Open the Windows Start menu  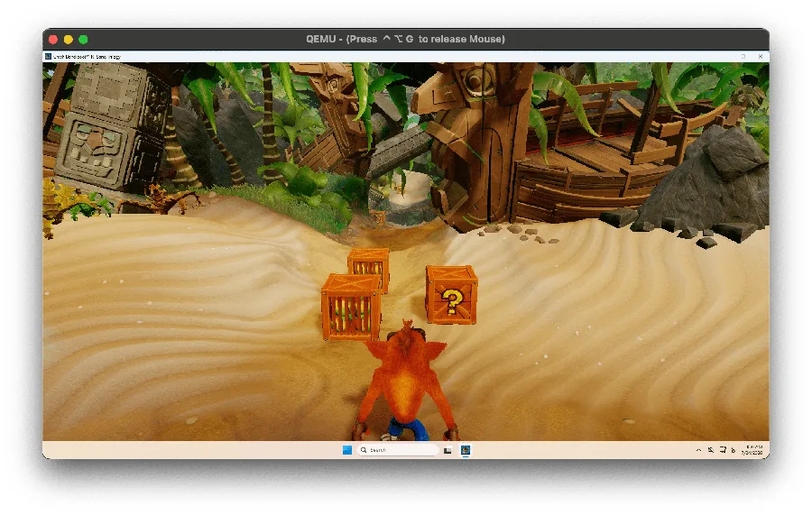347,450
